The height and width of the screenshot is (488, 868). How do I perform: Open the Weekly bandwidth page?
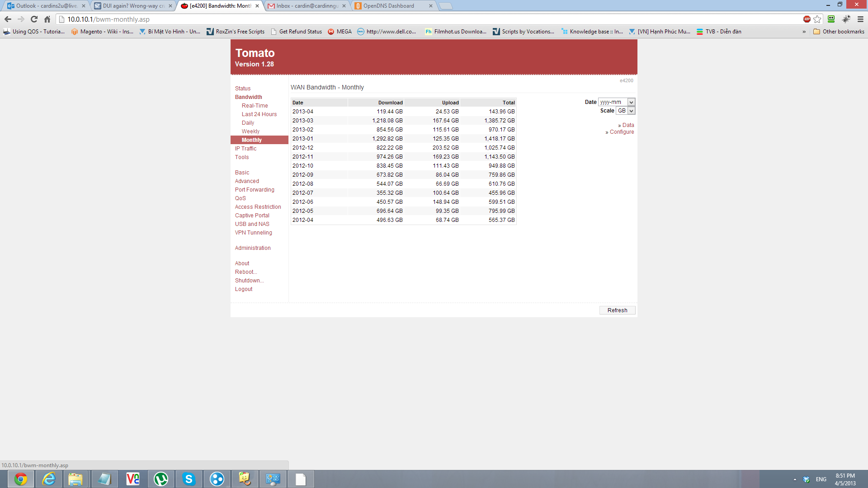pyautogui.click(x=250, y=131)
